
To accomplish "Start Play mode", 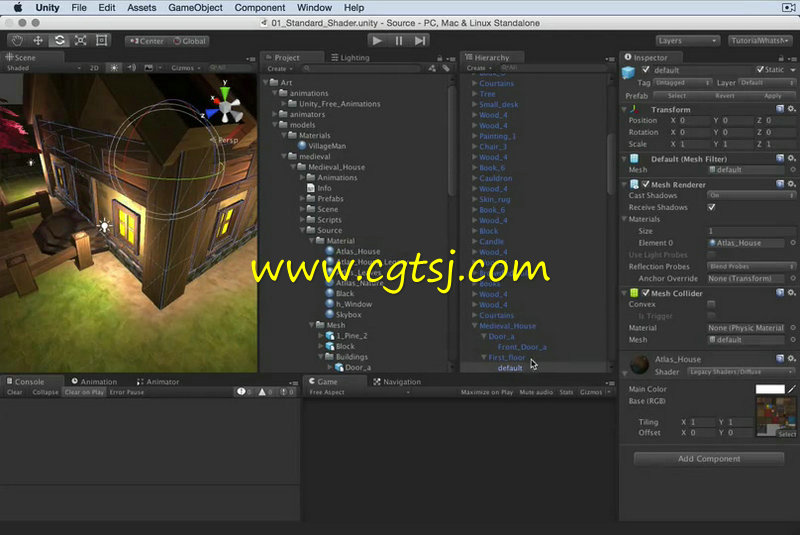I will (377, 40).
